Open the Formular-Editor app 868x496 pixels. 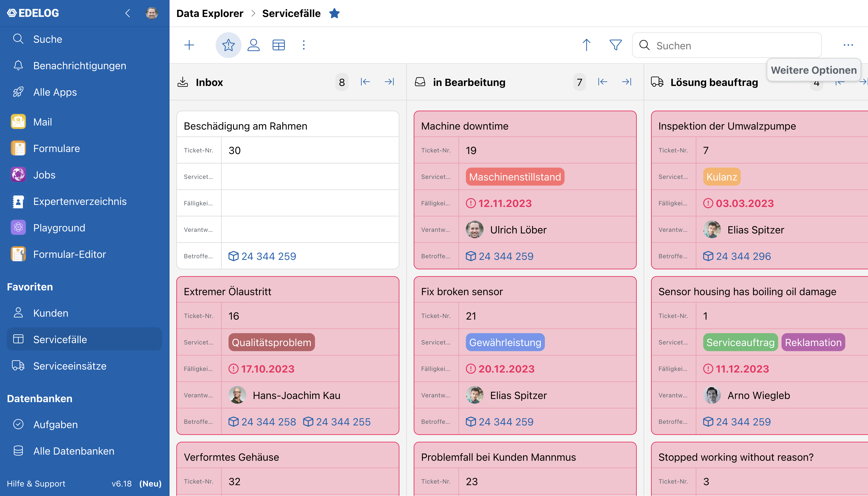click(85, 254)
